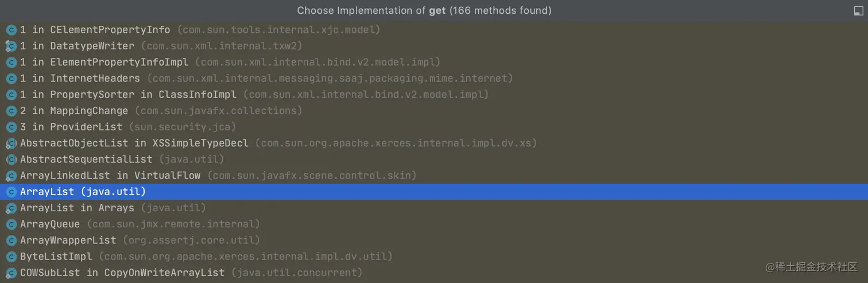The width and height of the screenshot is (868, 283).
Task: Choose AbstractObjectList in XSSimpleTypeDecl
Action: [x=434, y=143]
